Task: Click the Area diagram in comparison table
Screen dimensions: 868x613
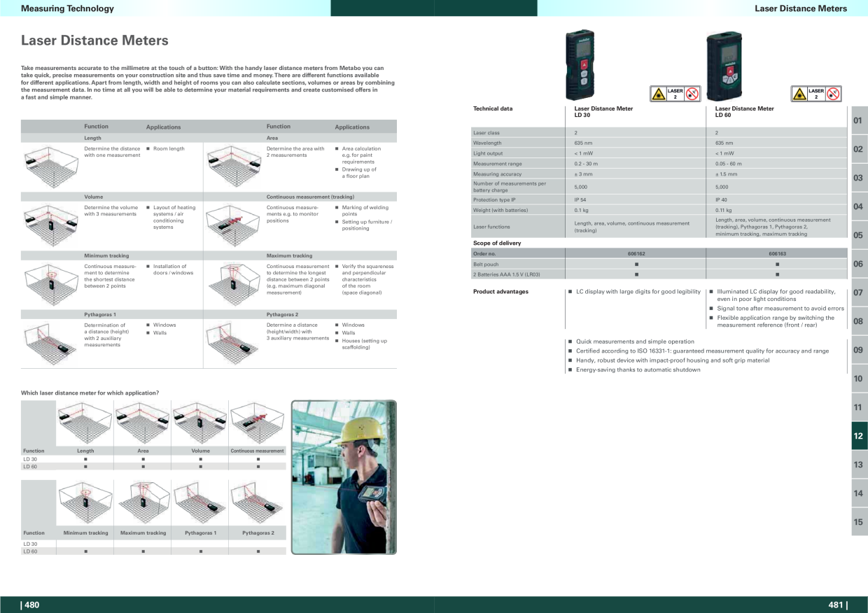Action: (142, 423)
